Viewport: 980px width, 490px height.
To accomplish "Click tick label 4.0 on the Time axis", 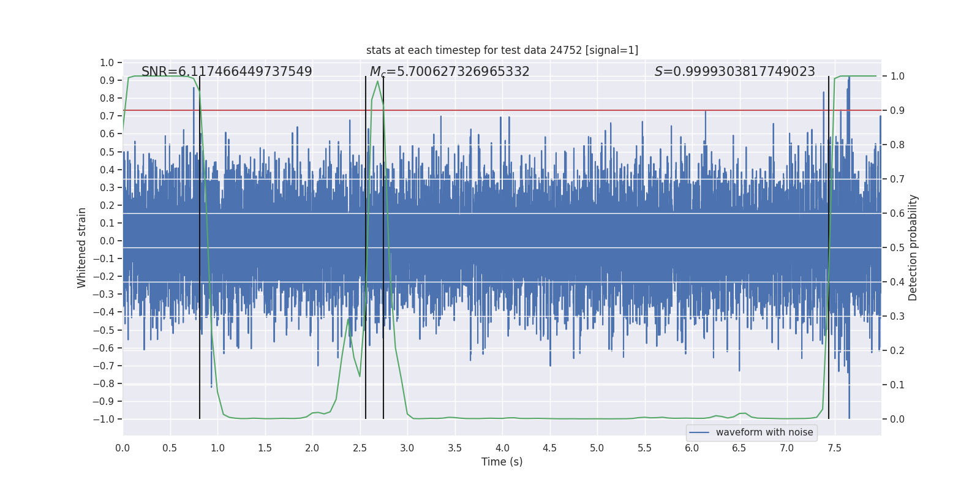I will pyautogui.click(x=502, y=448).
